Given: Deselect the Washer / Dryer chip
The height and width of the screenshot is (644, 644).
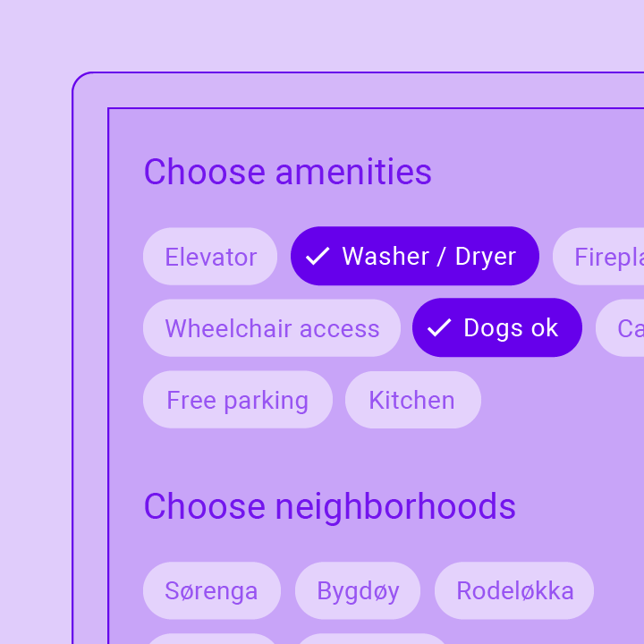Looking at the screenshot, I should tap(415, 256).
